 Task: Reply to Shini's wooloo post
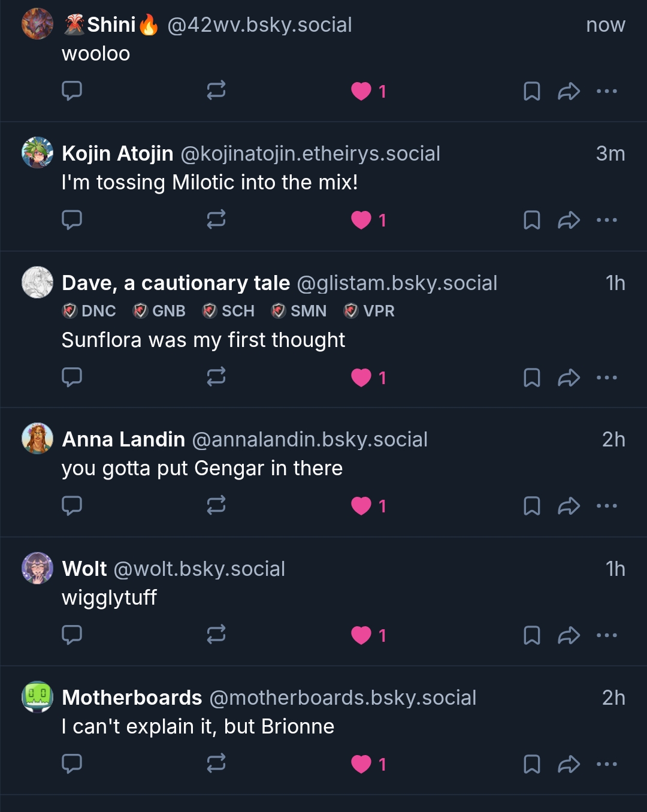coord(72,90)
